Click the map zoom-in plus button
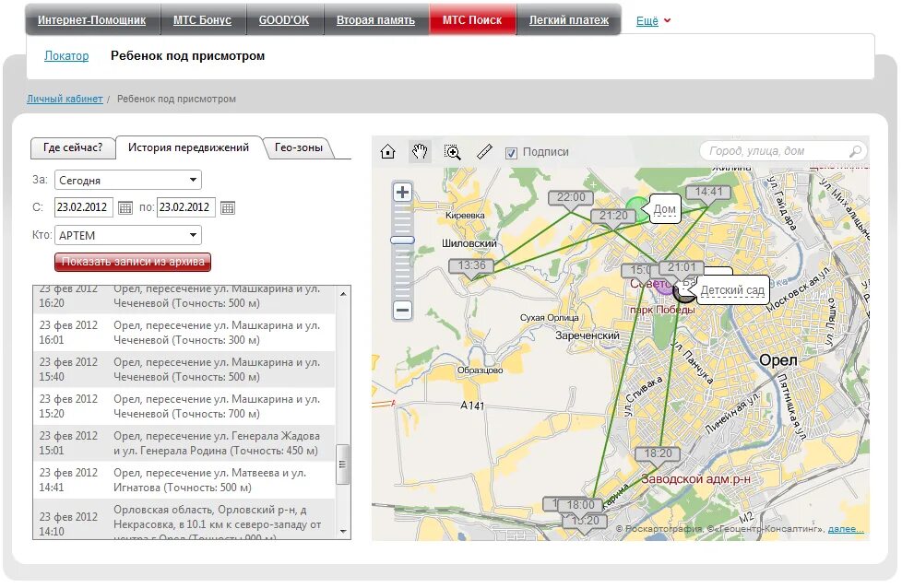The width and height of the screenshot is (902, 588). coord(403,192)
